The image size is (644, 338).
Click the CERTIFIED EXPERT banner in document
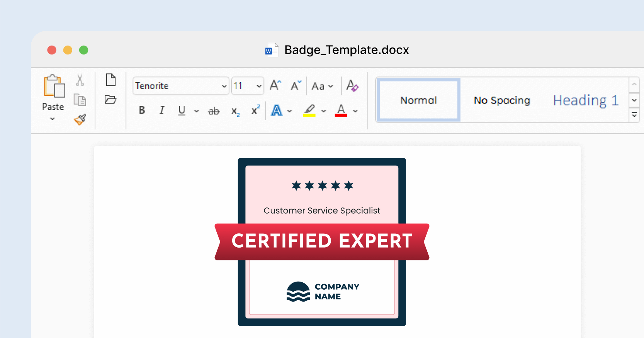click(x=322, y=241)
